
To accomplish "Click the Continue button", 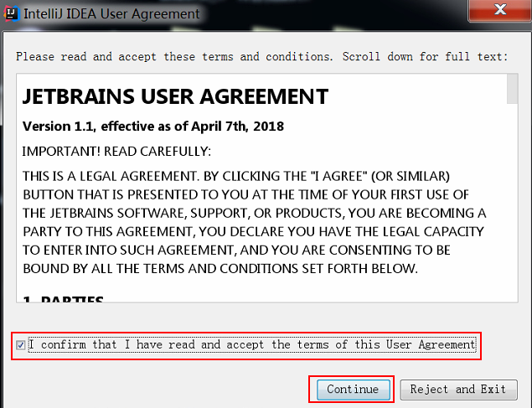I will click(x=354, y=390).
